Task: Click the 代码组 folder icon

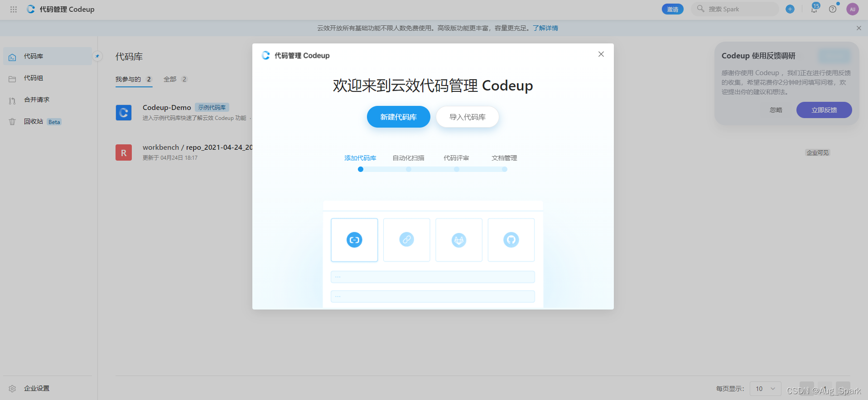Action: click(x=12, y=79)
